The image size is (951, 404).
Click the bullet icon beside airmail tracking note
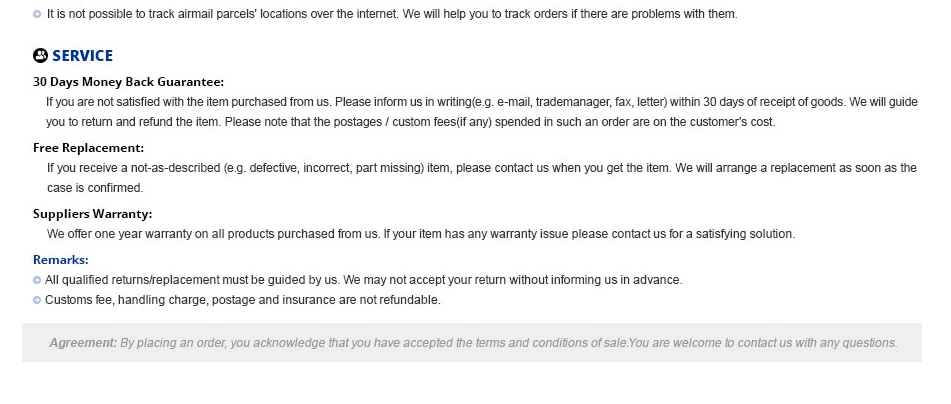[38, 14]
